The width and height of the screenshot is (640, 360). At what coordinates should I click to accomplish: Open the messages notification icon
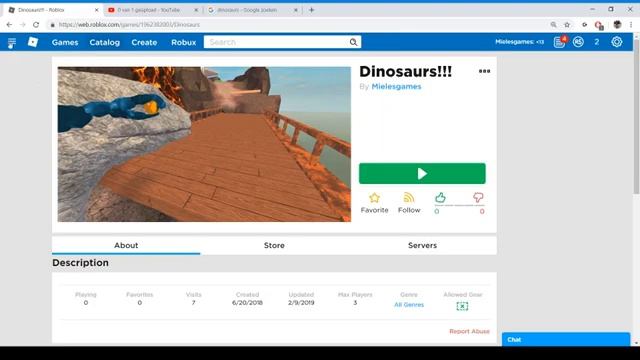(x=559, y=42)
